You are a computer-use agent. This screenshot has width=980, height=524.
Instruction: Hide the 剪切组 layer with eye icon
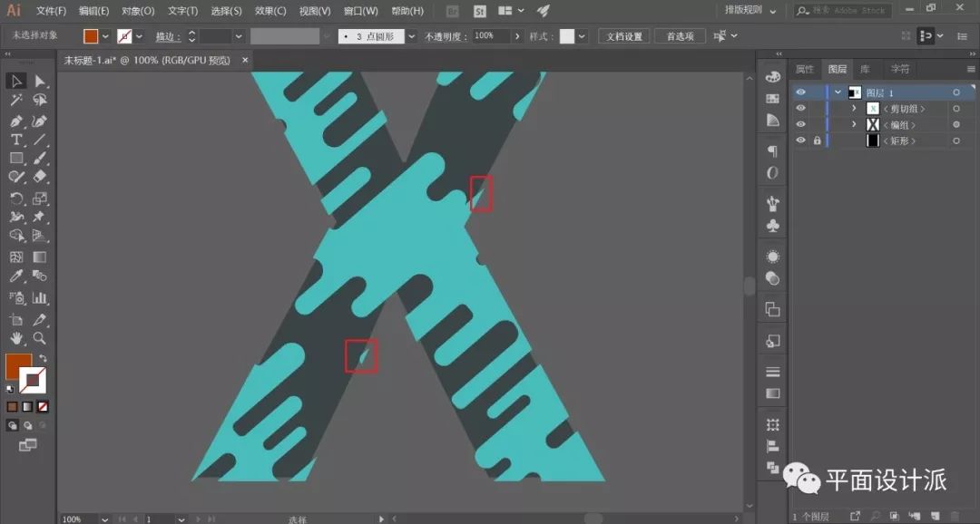(x=800, y=109)
